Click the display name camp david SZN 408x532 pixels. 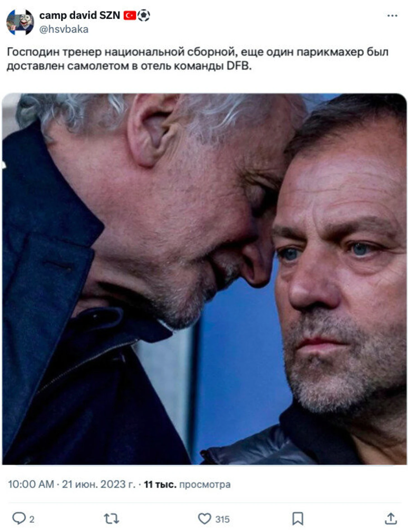(80, 15)
